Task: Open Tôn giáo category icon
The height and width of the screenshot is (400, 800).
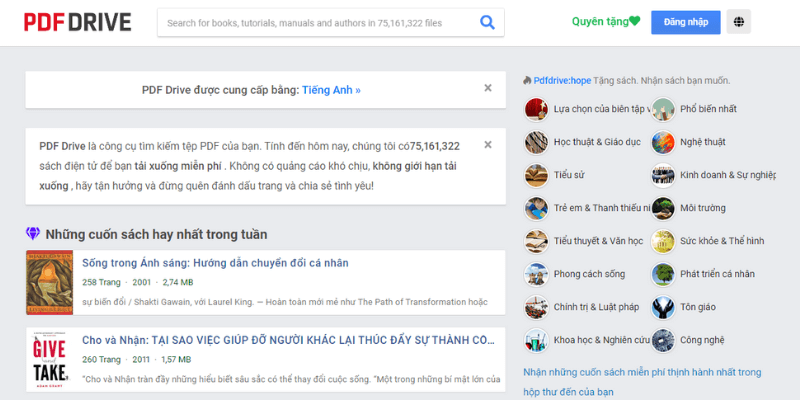Action: 663,307
